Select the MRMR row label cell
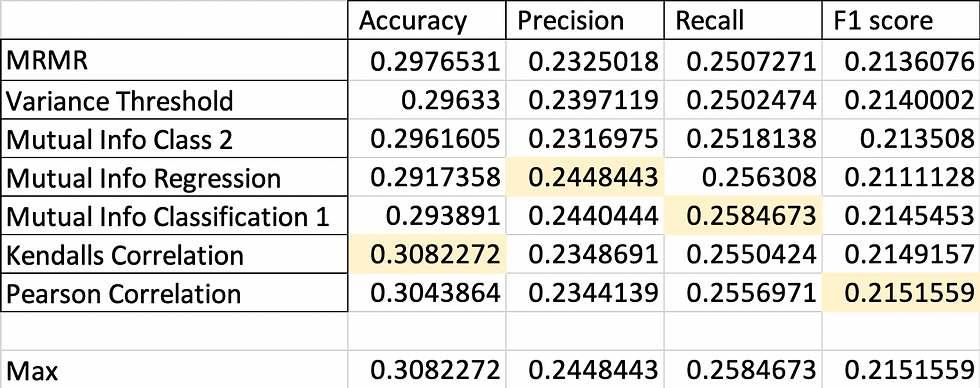Viewport: 980px width, 388px height. point(174,61)
